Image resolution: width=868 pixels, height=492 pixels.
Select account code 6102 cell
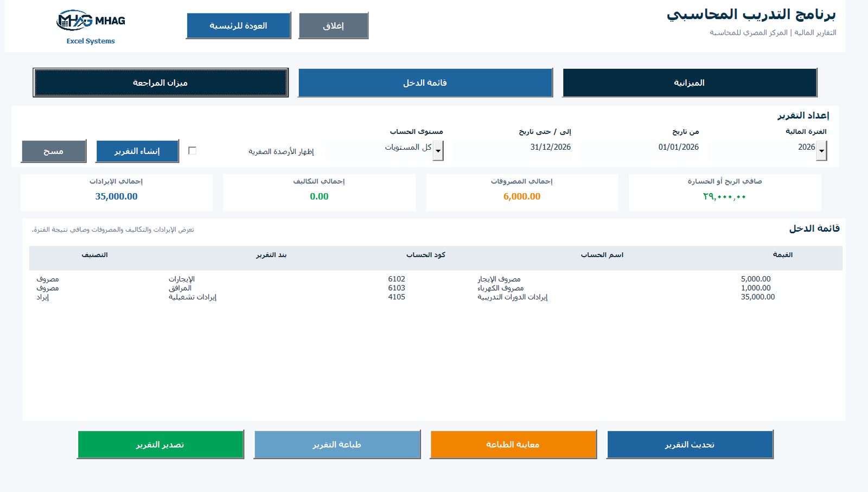pyautogui.click(x=397, y=279)
